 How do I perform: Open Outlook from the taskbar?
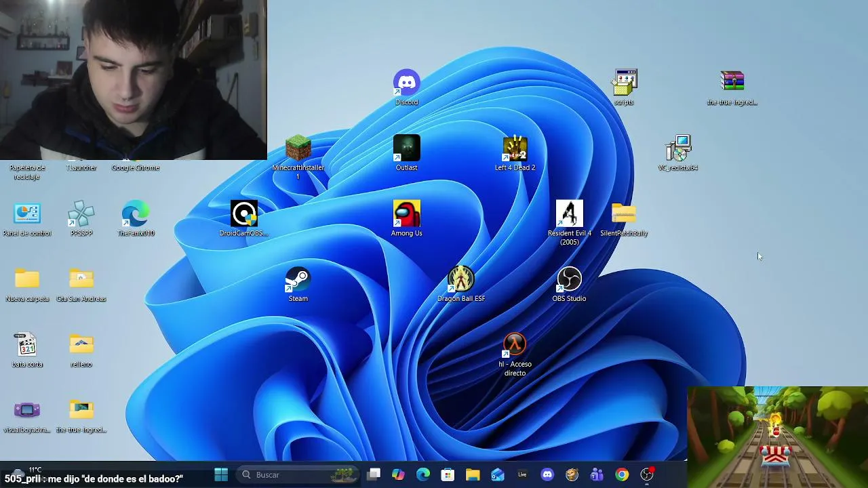click(498, 474)
